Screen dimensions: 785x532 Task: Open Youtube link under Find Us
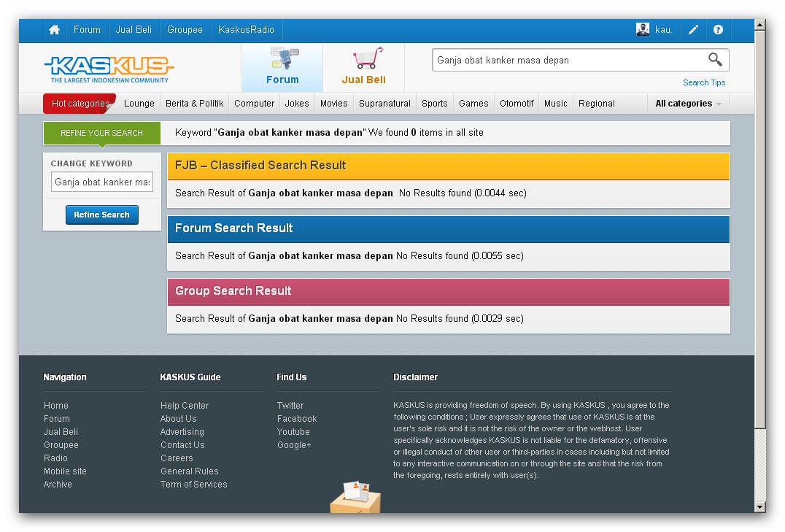(293, 431)
